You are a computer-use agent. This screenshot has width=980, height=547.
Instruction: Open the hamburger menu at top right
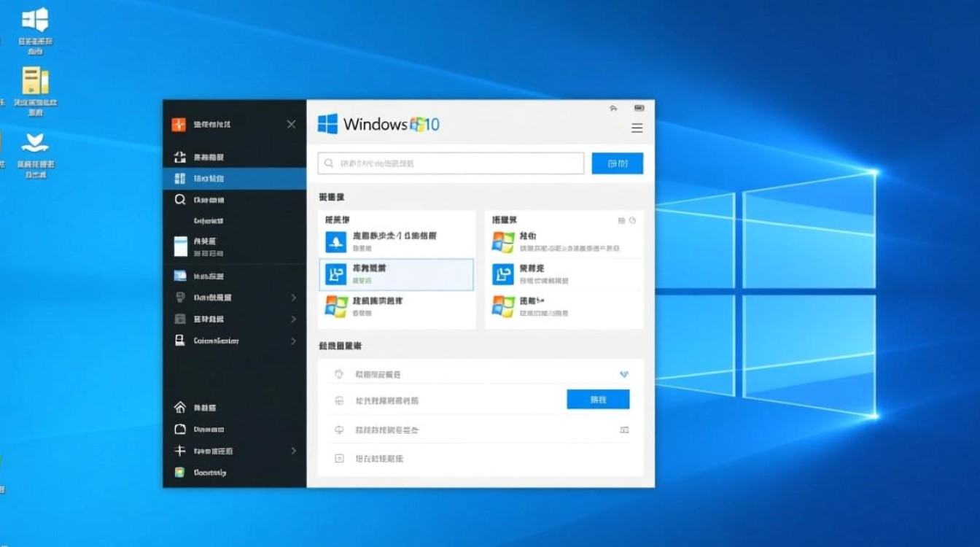[x=637, y=128]
